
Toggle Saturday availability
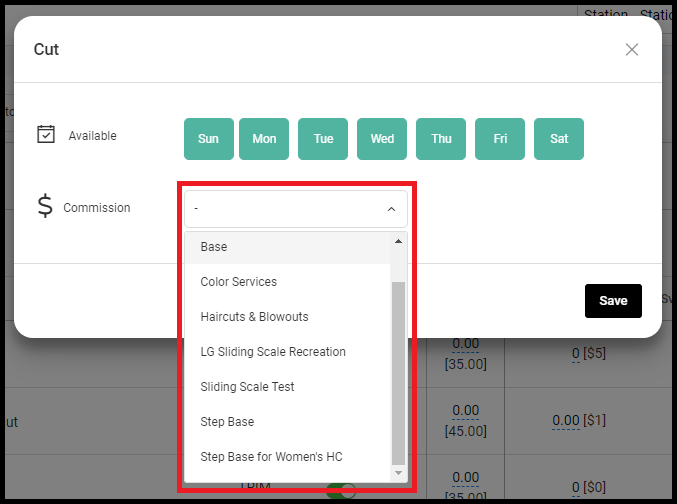(559, 139)
